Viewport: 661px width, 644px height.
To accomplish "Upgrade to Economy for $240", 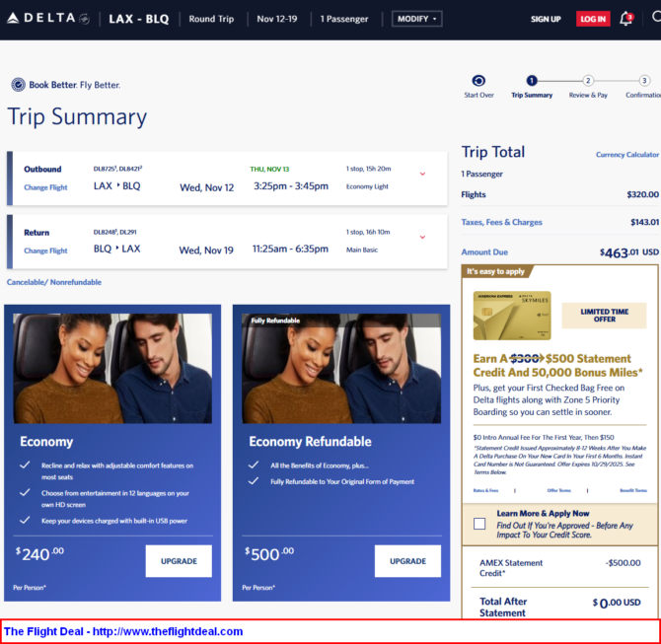I will tap(179, 560).
